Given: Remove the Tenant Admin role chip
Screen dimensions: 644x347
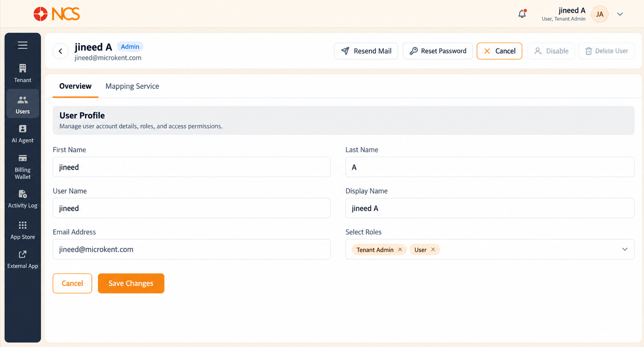Looking at the screenshot, I should pyautogui.click(x=400, y=249).
